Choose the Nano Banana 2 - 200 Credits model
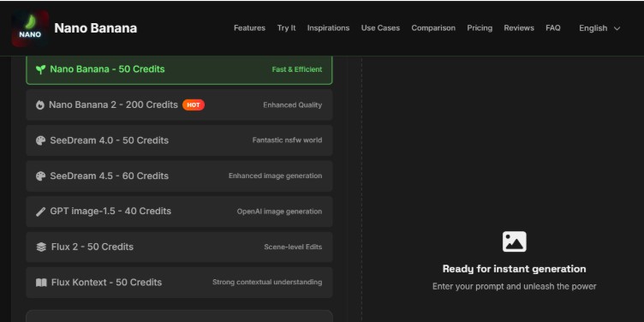 tap(179, 104)
